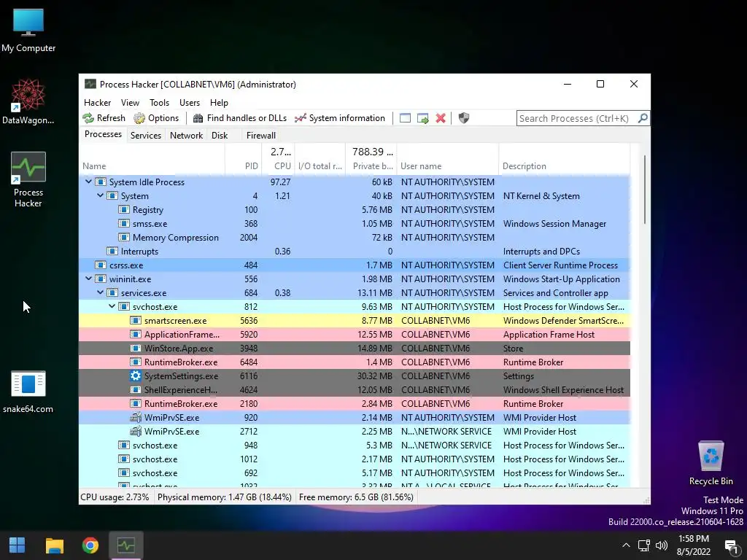Image resolution: width=747 pixels, height=560 pixels.
Task: Select RuntimeBroker.exe with PID 6484
Action: [x=355, y=362]
